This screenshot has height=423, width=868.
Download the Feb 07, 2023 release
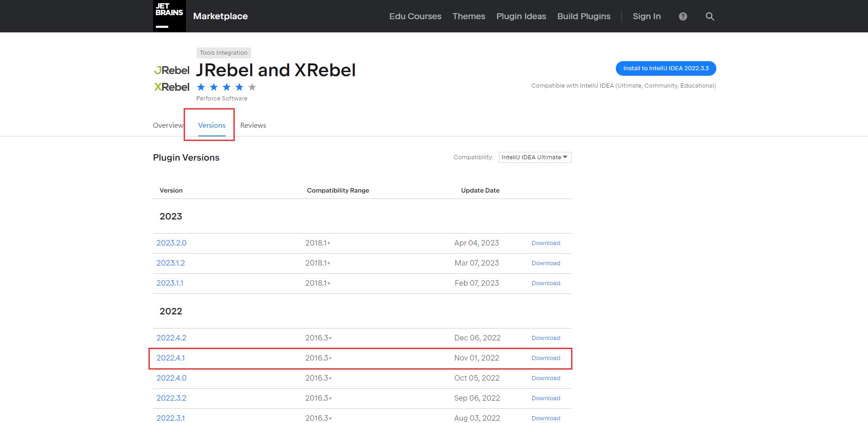tap(546, 283)
